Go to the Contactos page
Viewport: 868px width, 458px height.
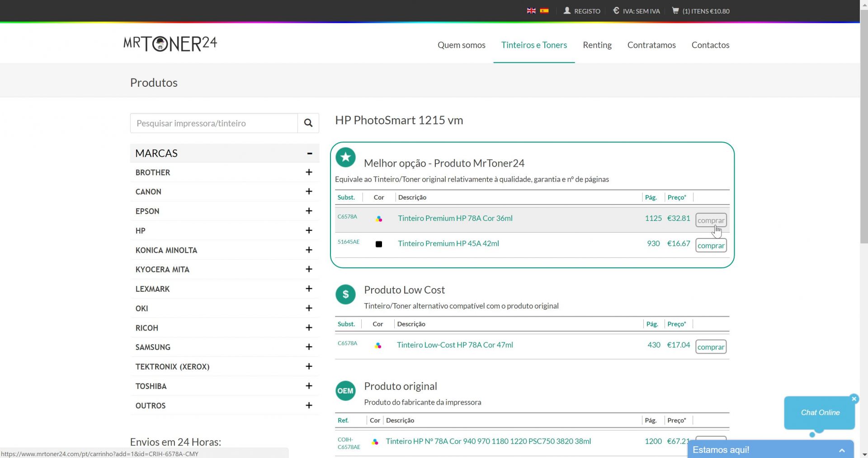(710, 45)
